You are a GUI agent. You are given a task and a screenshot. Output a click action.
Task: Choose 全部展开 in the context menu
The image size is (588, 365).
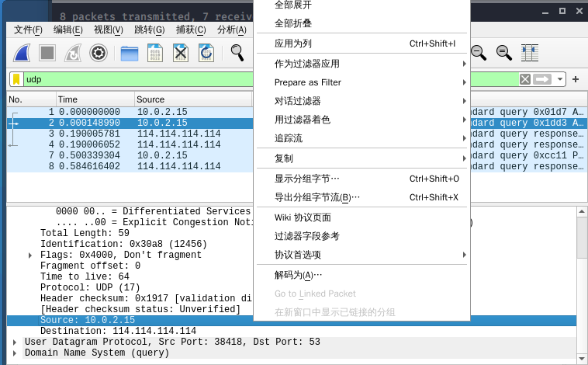361,5
